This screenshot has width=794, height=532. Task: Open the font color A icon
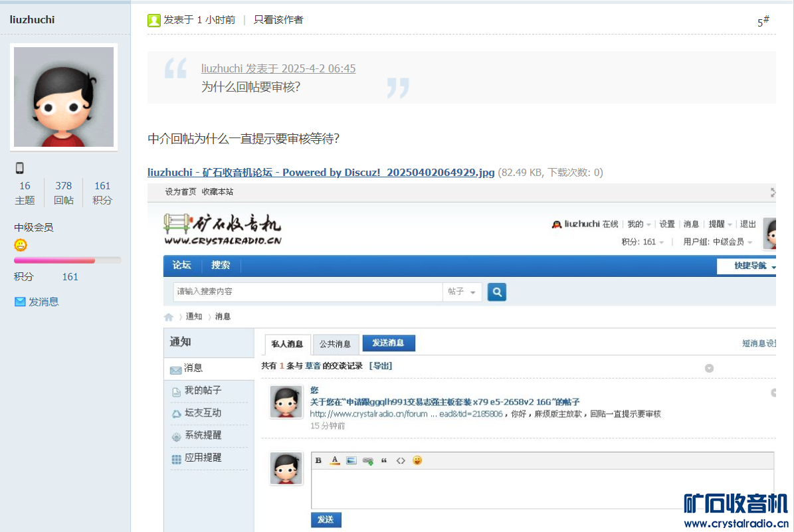tap(335, 461)
